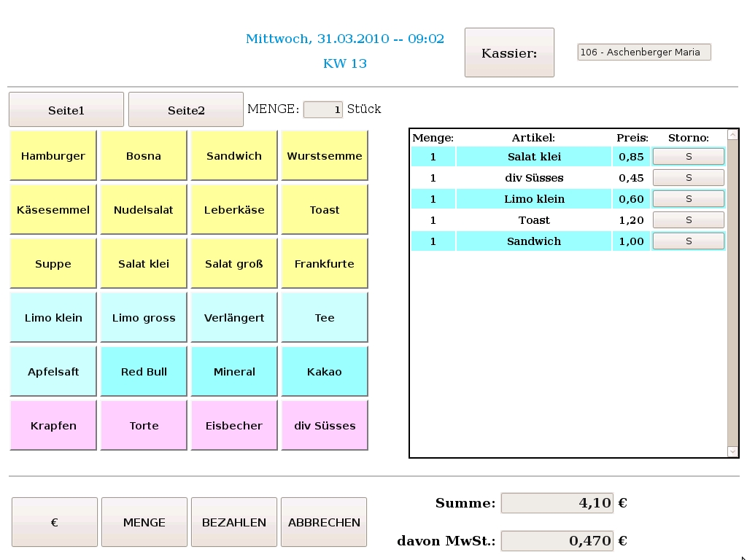Abort the order with ABBRECHEN
Viewport: 747px width, 560px height.
[x=324, y=522]
